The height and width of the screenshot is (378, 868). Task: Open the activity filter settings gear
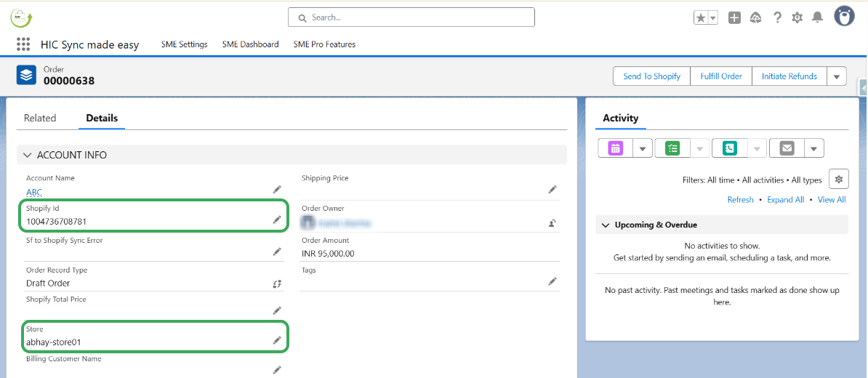[838, 180]
